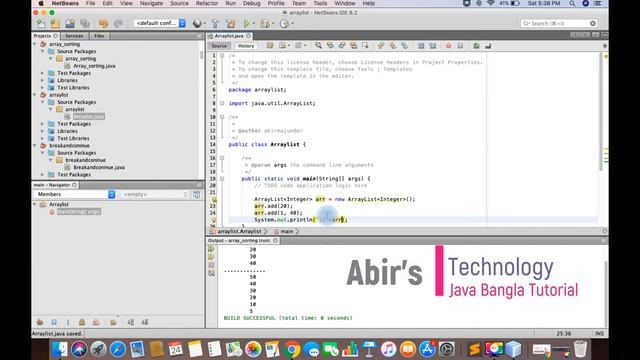Open the Source menu
This screenshot has height=360, width=640.
[x=179, y=3]
